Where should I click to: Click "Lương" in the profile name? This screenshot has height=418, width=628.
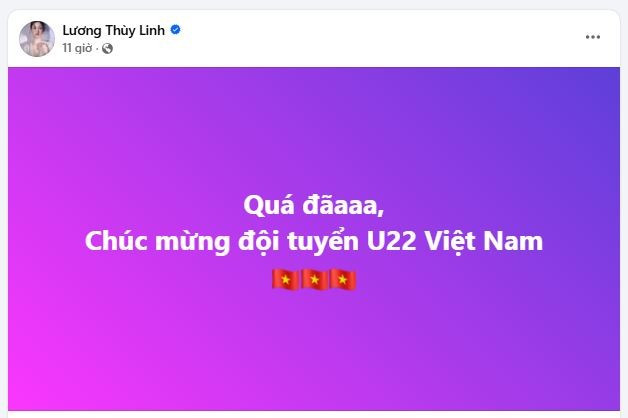pos(82,30)
